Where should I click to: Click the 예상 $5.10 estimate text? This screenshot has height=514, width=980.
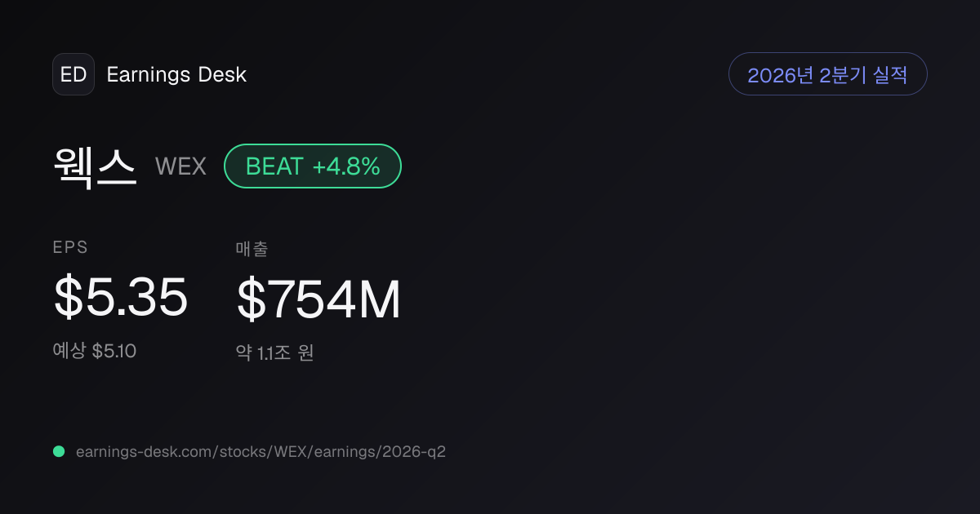pos(95,352)
